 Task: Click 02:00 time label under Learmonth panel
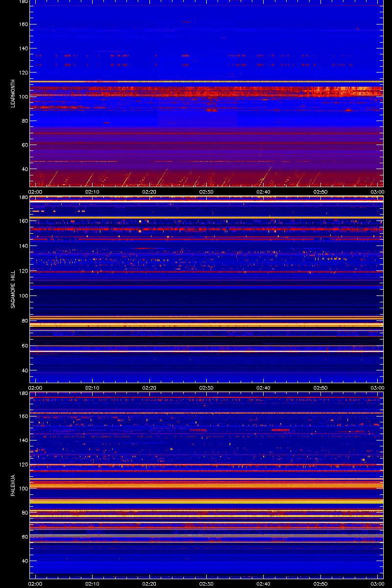36,192
